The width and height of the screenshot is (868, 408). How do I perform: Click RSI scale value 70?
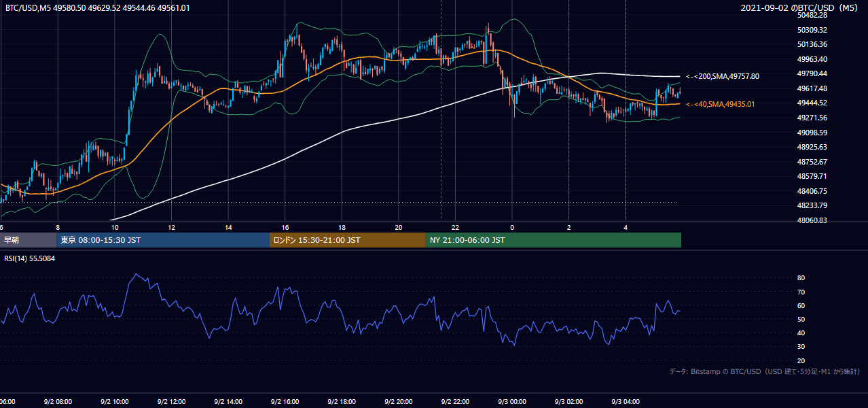click(x=801, y=292)
